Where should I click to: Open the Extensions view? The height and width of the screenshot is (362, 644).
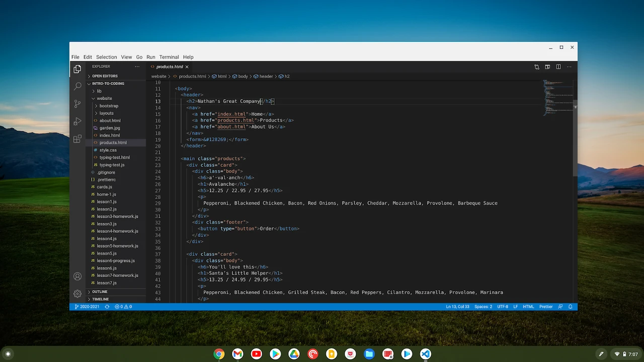click(77, 139)
